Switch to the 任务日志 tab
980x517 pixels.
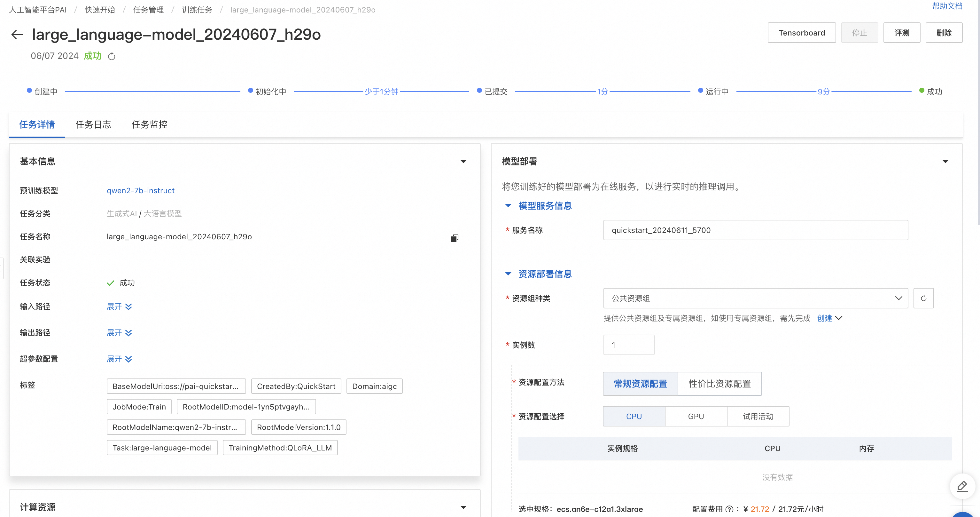[x=93, y=124]
